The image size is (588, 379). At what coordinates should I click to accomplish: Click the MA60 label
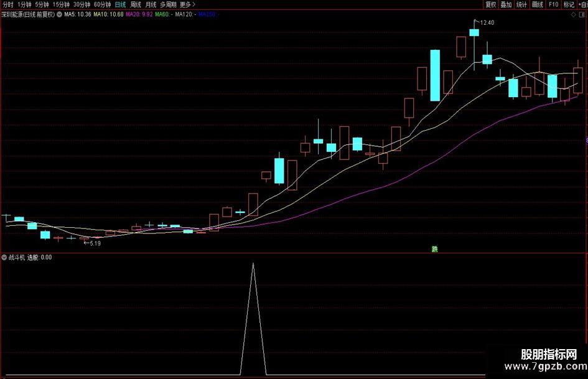pyautogui.click(x=164, y=14)
